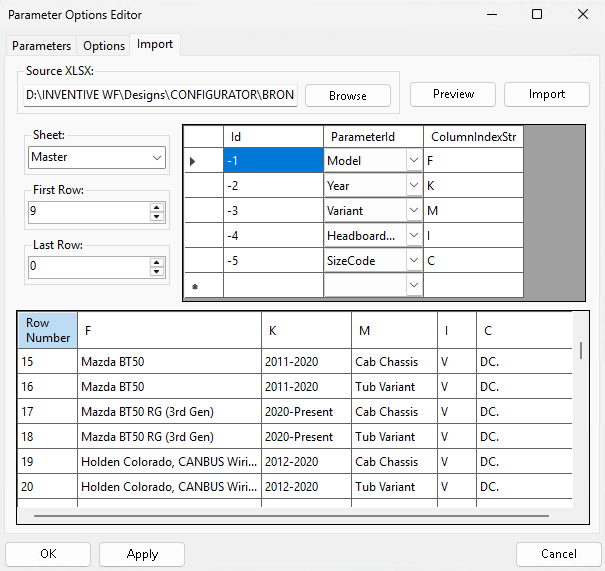Click the First Row value field

(x=89, y=211)
